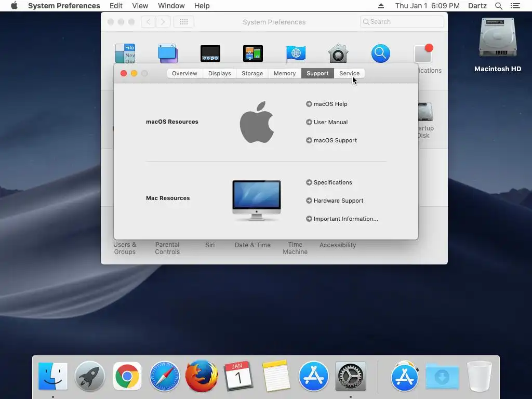
Task: Open the Overview tab
Action: click(x=184, y=73)
